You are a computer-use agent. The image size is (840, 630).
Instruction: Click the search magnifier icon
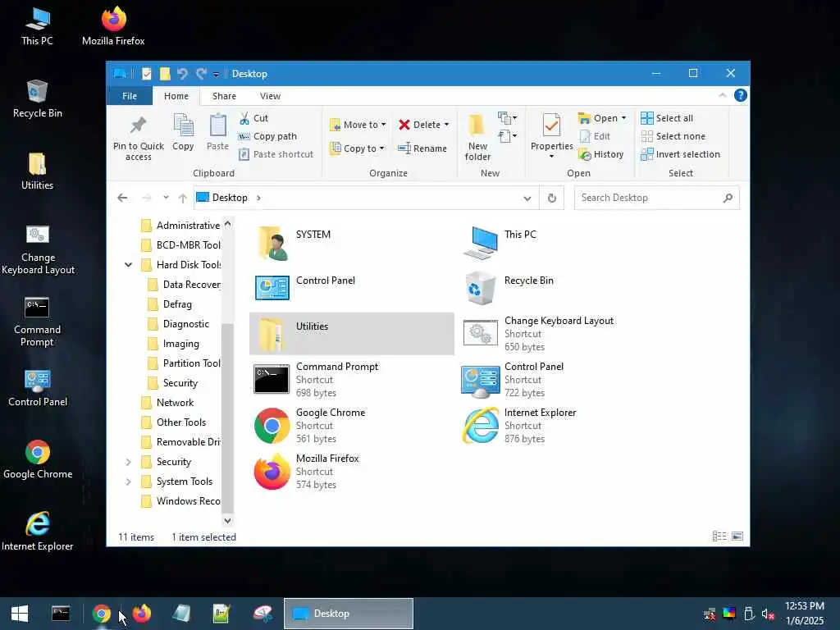click(x=728, y=199)
